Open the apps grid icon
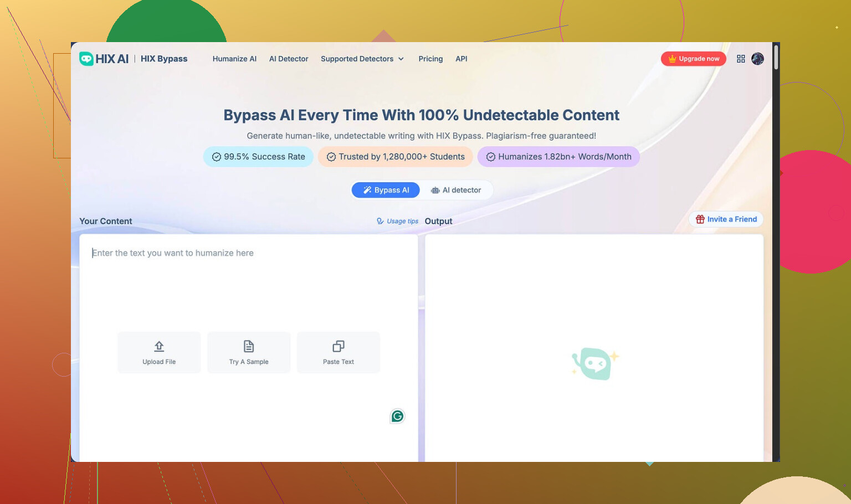The image size is (851, 504). pyautogui.click(x=741, y=59)
